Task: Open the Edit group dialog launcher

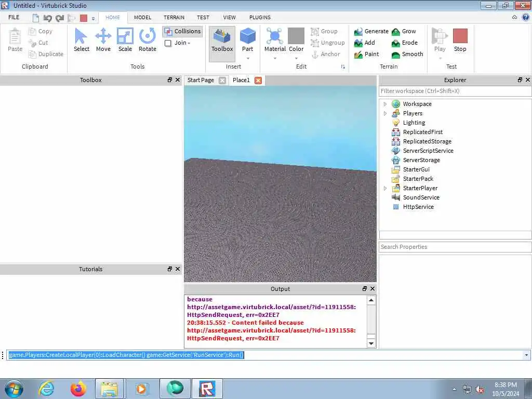Action: [343, 67]
